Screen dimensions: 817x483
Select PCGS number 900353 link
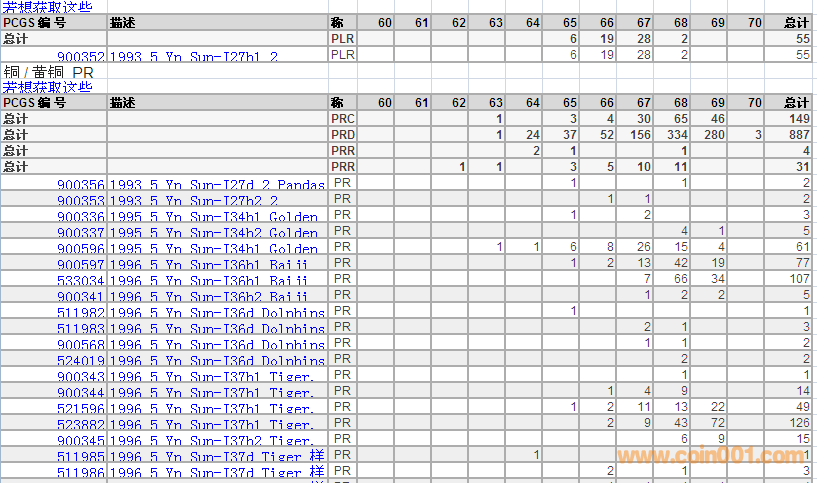(80, 200)
